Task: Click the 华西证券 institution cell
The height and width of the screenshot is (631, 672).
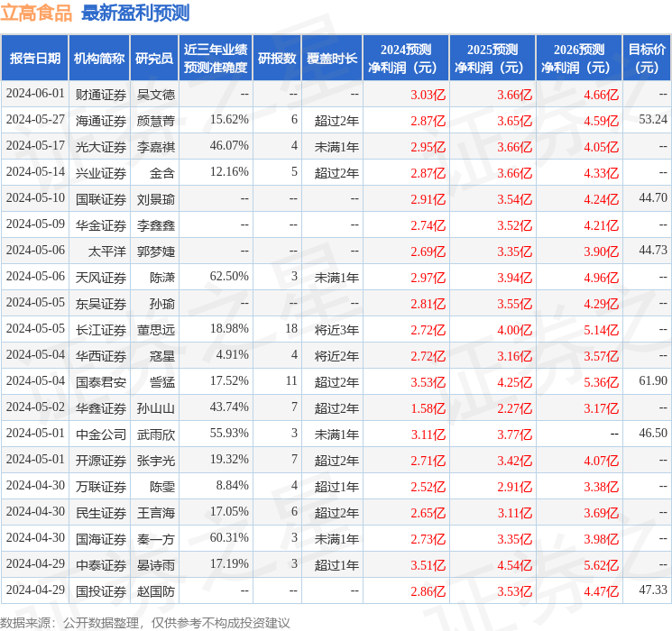Action: click(x=101, y=356)
